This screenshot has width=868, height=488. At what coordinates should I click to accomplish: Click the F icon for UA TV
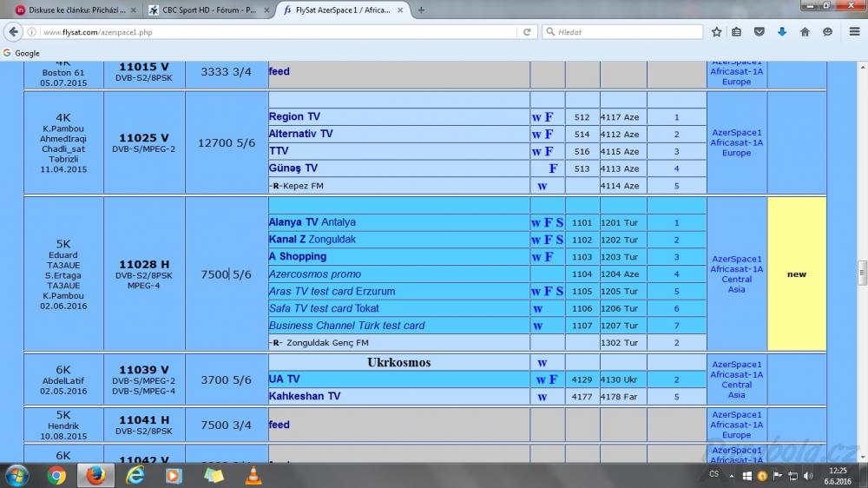point(552,379)
